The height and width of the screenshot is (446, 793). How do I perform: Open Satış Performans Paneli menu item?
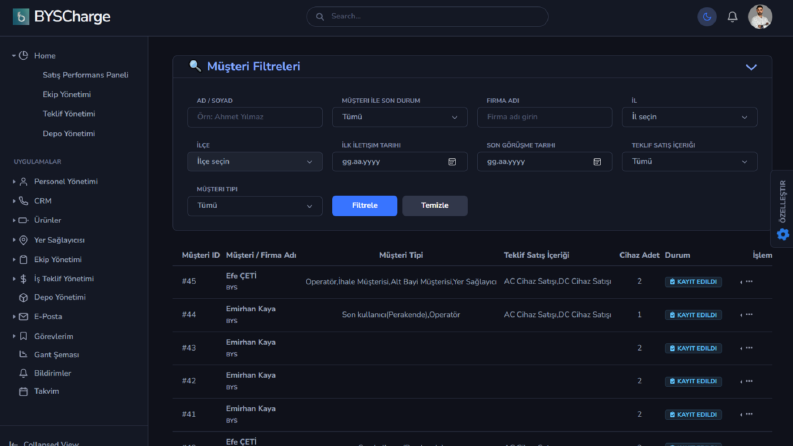(x=85, y=75)
